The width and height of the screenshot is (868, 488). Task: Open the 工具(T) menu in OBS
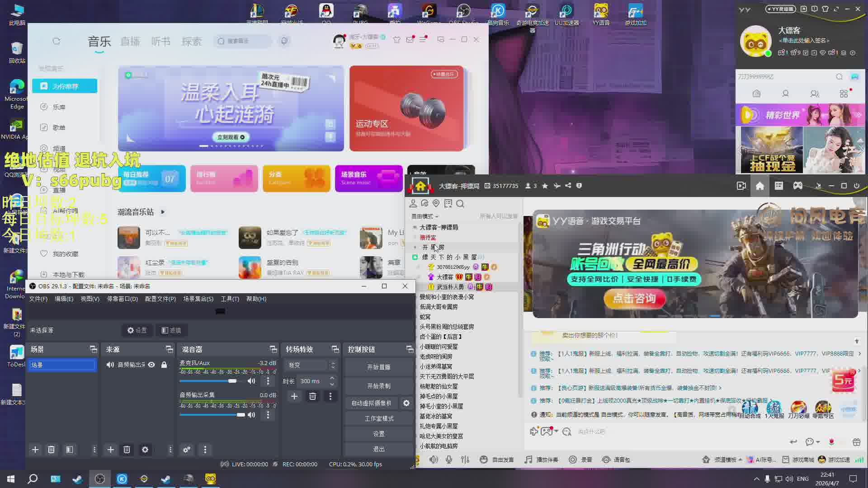click(x=230, y=299)
